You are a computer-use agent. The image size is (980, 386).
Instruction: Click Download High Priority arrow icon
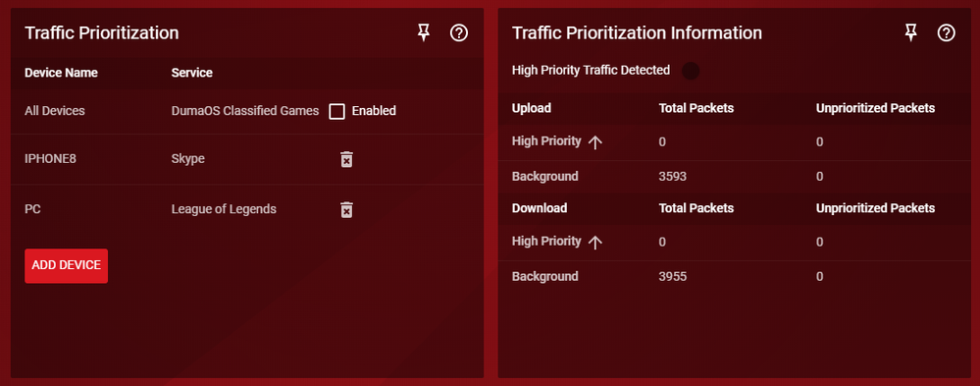[595, 243]
